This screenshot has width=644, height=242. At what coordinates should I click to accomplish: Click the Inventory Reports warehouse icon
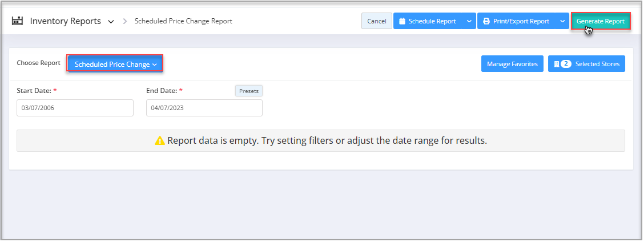(17, 21)
